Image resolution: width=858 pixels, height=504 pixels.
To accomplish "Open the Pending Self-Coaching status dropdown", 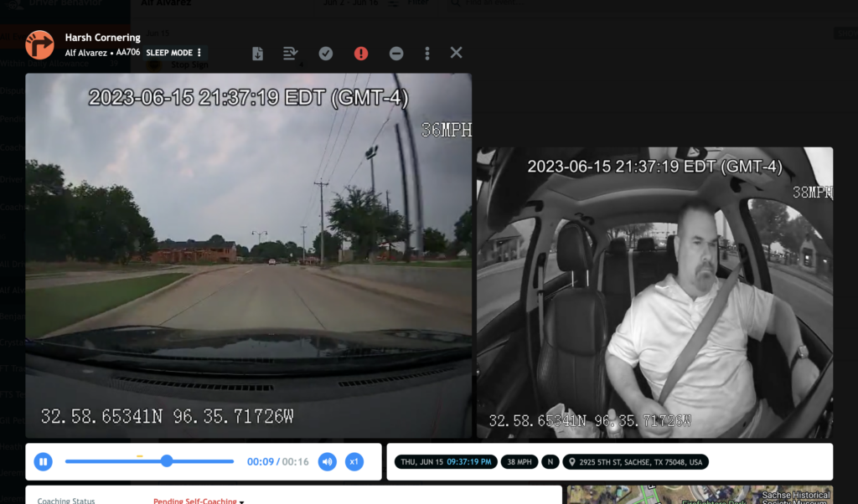I will 198,500.
